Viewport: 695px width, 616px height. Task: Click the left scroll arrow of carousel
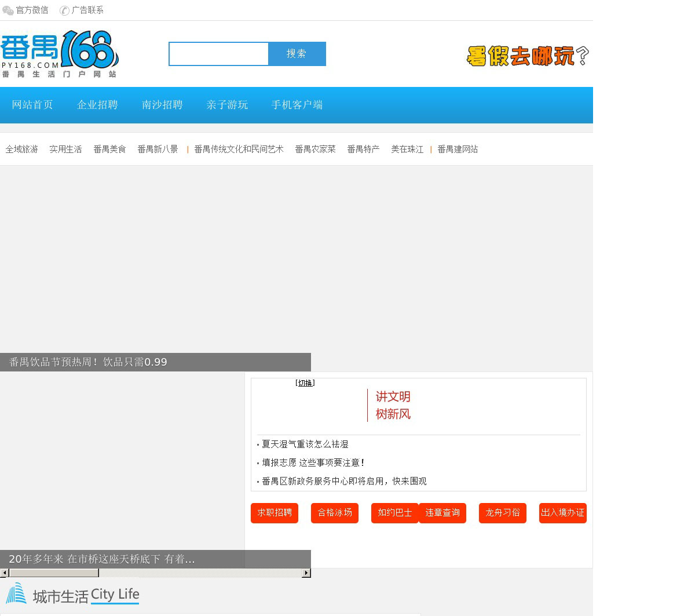click(x=4, y=573)
